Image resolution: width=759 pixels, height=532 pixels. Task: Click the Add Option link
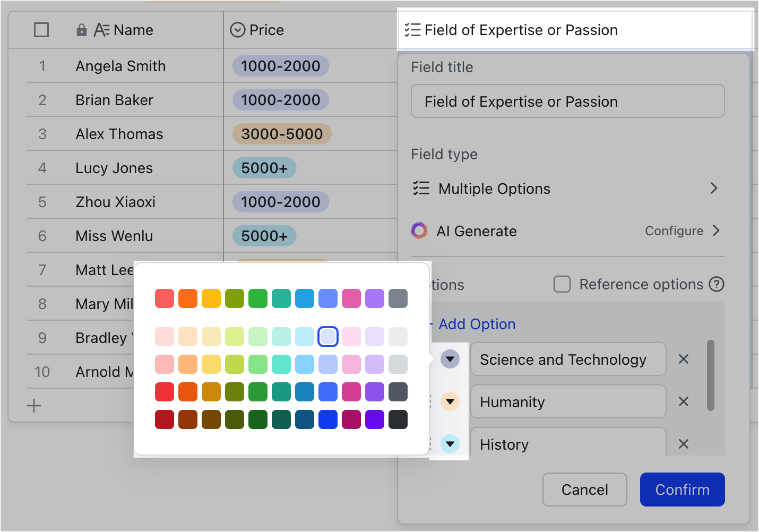tap(477, 324)
